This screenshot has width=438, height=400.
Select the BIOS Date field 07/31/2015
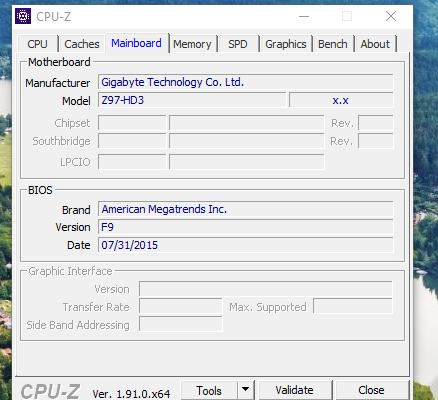tap(246, 245)
